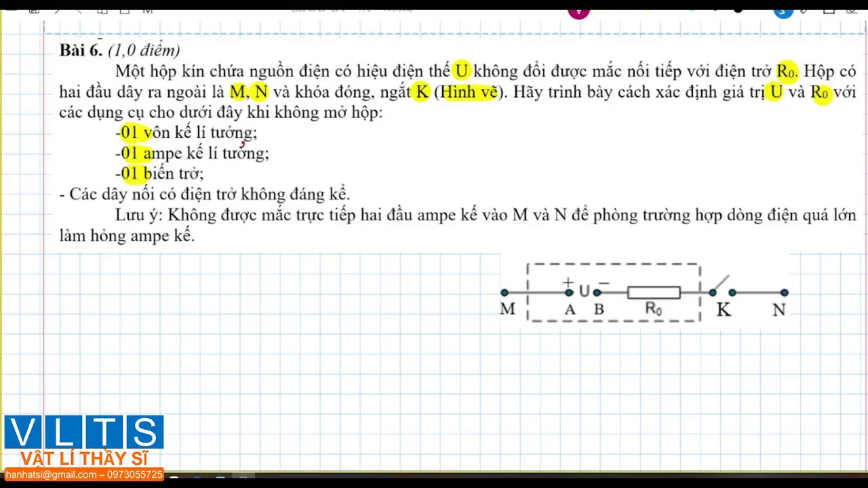Image resolution: width=868 pixels, height=488 pixels.
Task: Click node A at the source's positive side
Action: pyautogui.click(x=569, y=293)
